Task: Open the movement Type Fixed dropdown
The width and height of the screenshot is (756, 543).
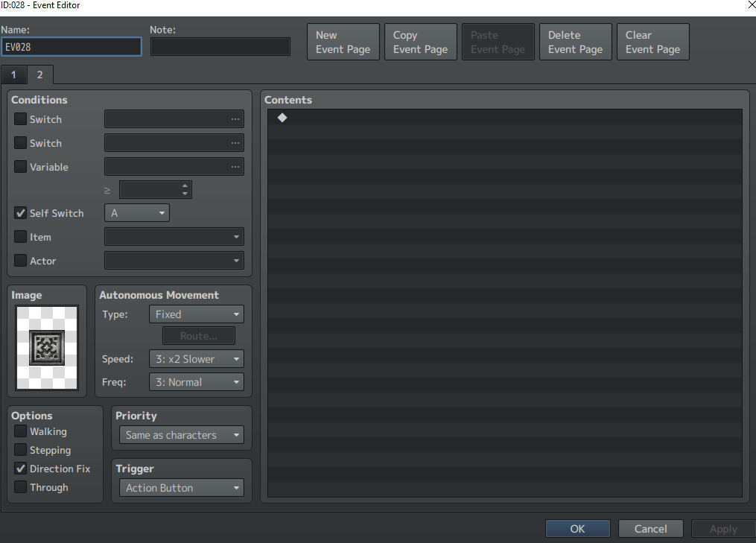Action: [x=196, y=314]
